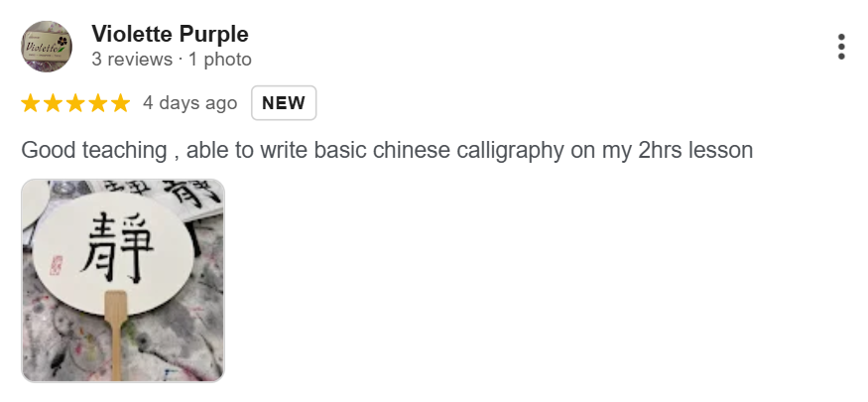Image resolution: width=868 pixels, height=402 pixels.
Task: Open reviewer name link Violette Purple
Action: (170, 35)
